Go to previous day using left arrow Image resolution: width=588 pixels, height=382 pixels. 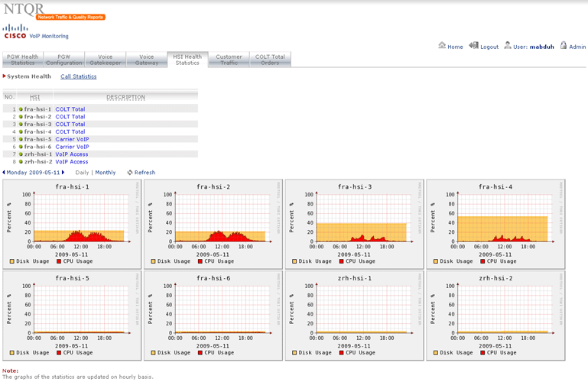tap(4, 173)
